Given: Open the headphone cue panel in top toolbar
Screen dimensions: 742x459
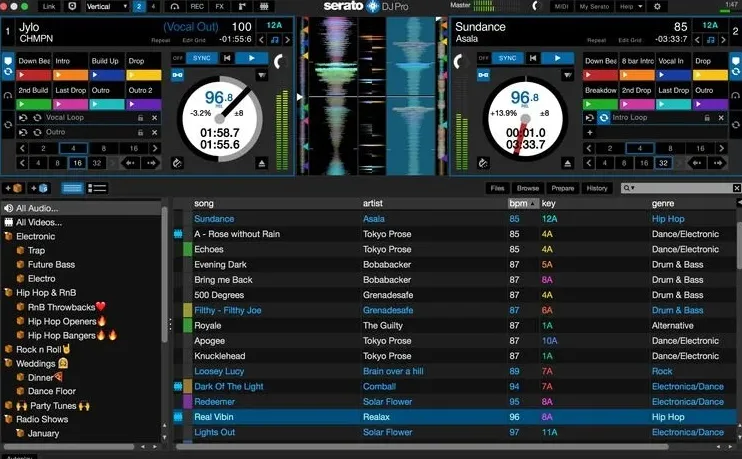Looking at the screenshot, I should (x=175, y=7).
